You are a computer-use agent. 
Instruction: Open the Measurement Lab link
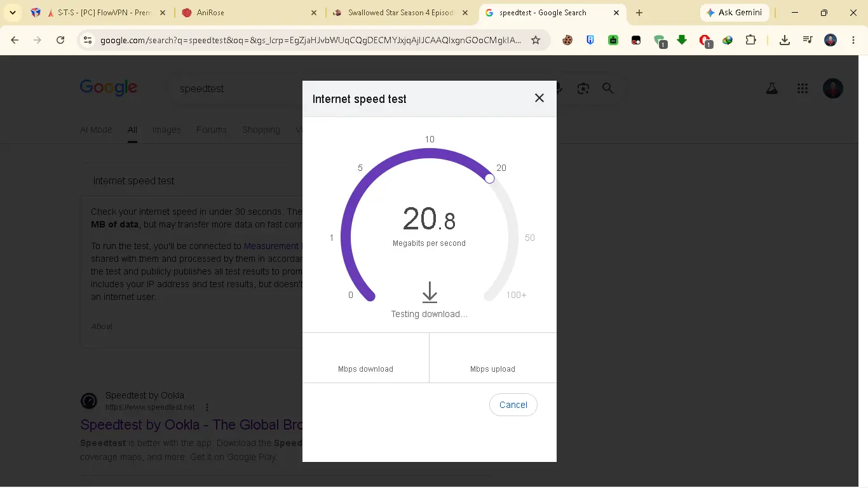pos(273,246)
